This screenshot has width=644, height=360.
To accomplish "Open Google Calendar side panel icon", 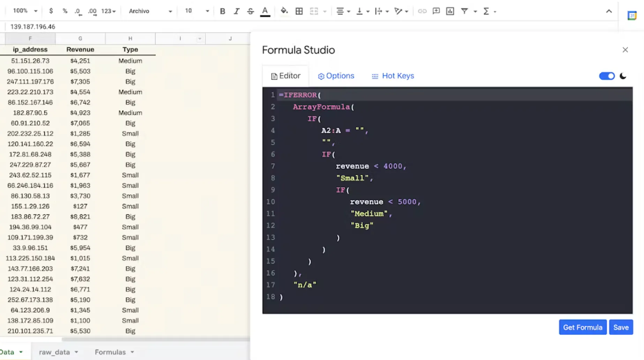I will (632, 15).
